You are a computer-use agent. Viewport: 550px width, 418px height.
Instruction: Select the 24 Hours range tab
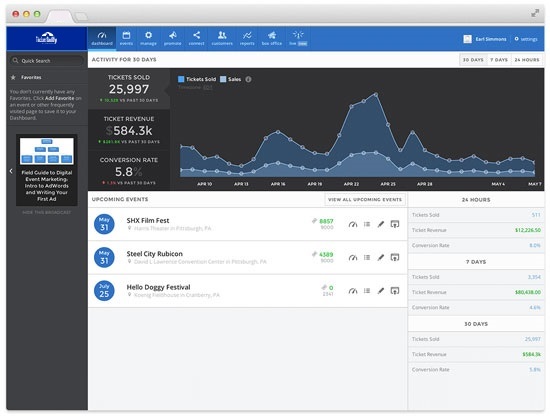(x=527, y=60)
